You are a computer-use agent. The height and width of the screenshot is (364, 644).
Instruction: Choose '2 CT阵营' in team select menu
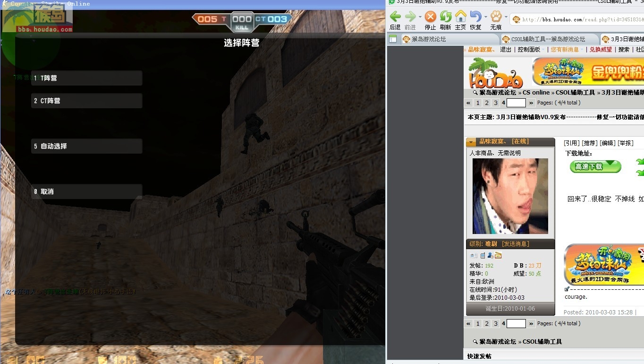coord(87,101)
